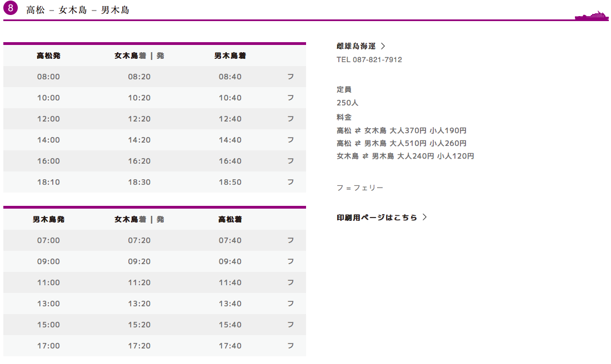Open the 雌雄島海運 operator link

point(356,46)
